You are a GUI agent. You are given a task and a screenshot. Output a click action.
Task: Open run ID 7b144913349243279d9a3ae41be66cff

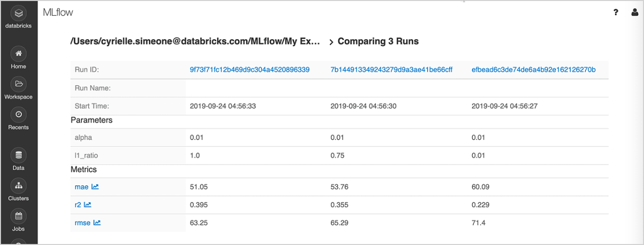pyautogui.click(x=391, y=70)
